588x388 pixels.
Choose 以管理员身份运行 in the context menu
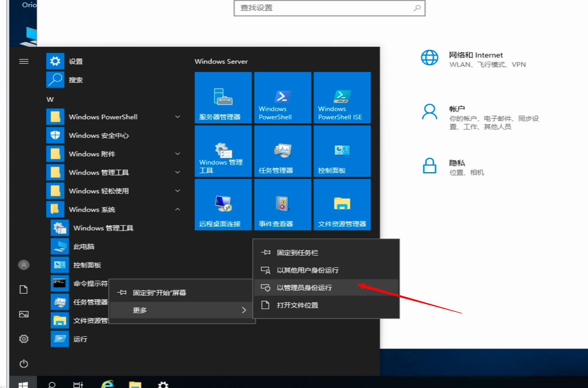[326, 288]
